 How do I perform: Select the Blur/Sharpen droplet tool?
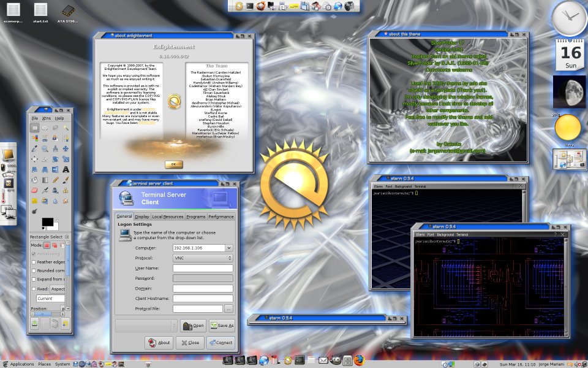56,201
